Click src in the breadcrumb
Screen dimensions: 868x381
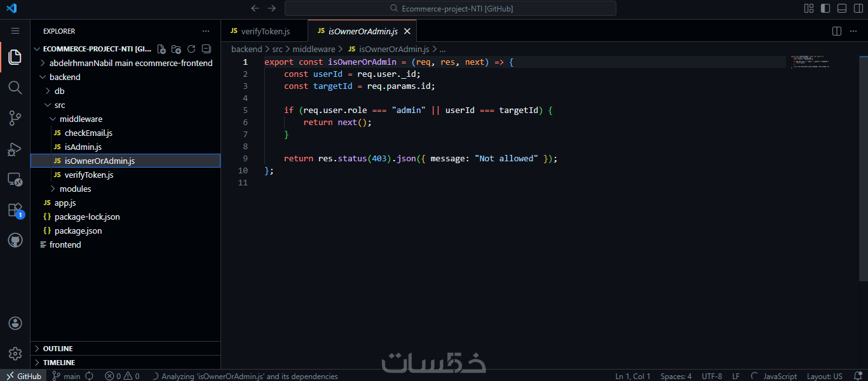[x=277, y=49]
